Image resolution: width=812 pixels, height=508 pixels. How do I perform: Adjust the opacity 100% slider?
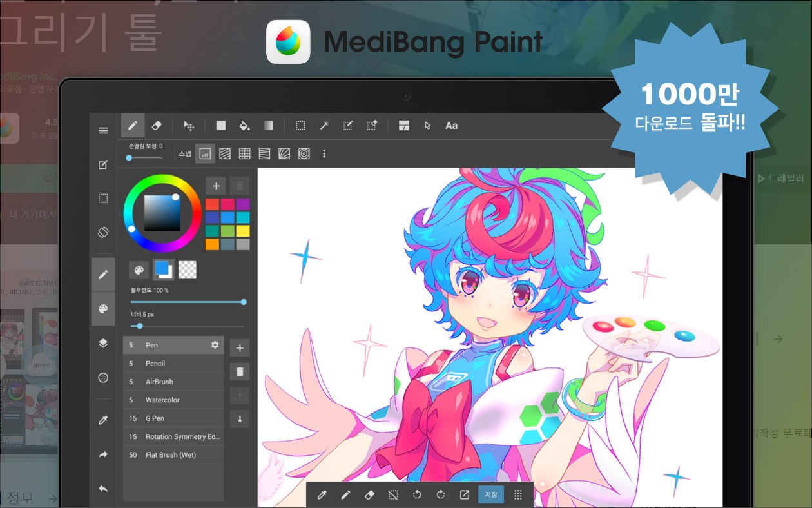coord(187,302)
